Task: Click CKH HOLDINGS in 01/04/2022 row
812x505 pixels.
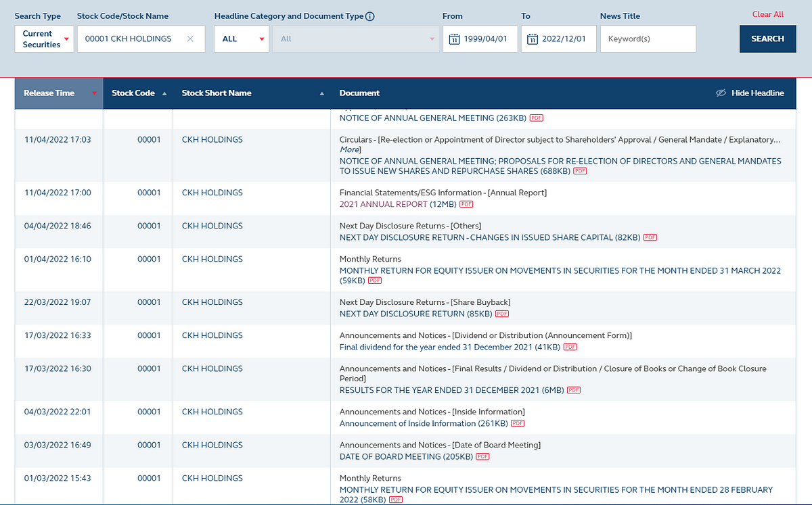Action: pyautogui.click(x=212, y=259)
